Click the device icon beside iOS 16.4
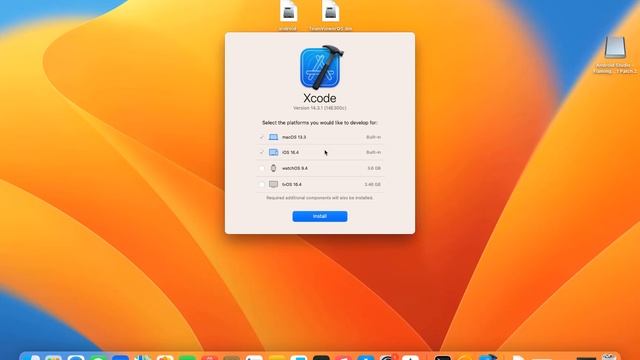Viewport: 640px width, 360px height. [x=273, y=152]
